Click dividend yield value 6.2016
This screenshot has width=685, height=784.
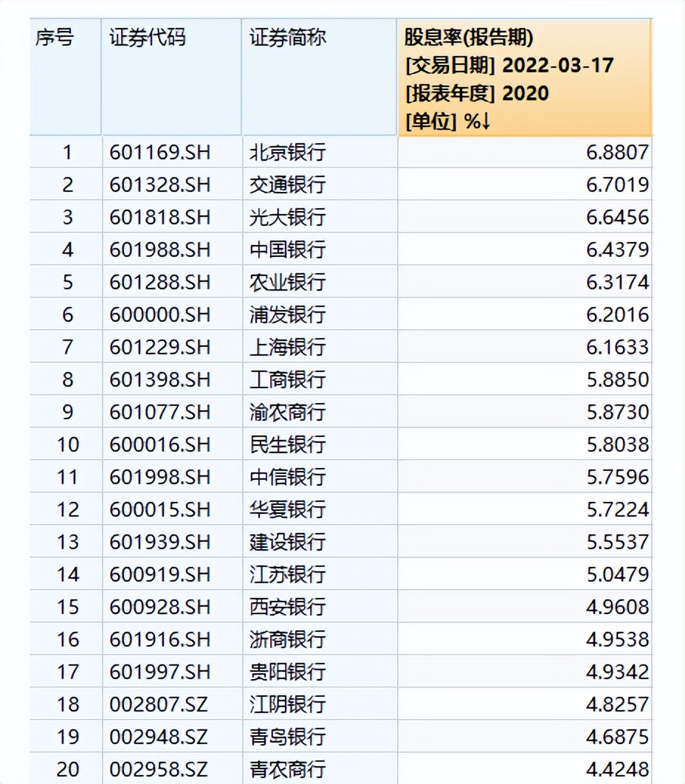click(617, 314)
